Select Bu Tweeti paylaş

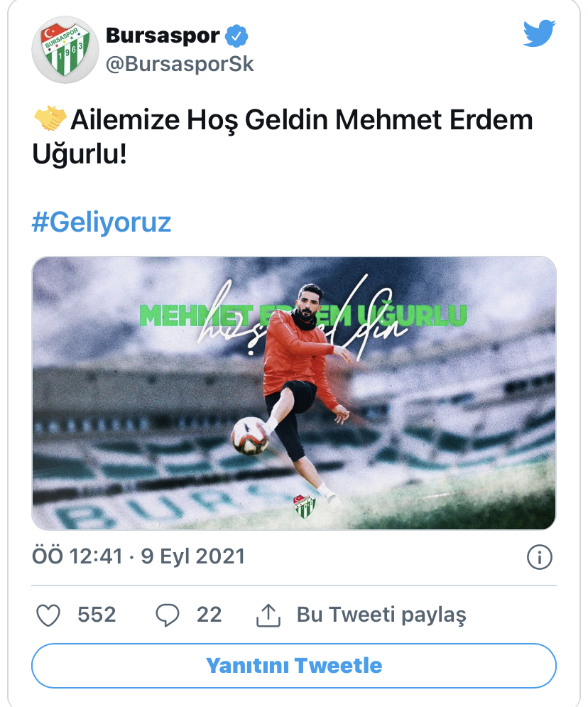pyautogui.click(x=381, y=615)
